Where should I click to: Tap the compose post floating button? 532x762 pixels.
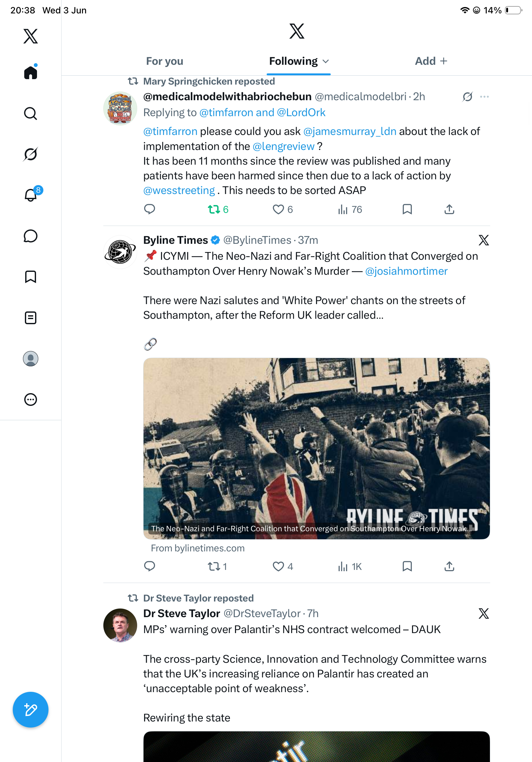[x=31, y=710]
